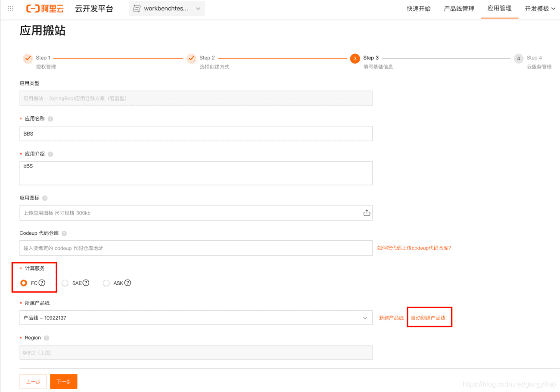Click the 应用图标 upload field
Screen dimensions: 560x392
click(x=196, y=213)
